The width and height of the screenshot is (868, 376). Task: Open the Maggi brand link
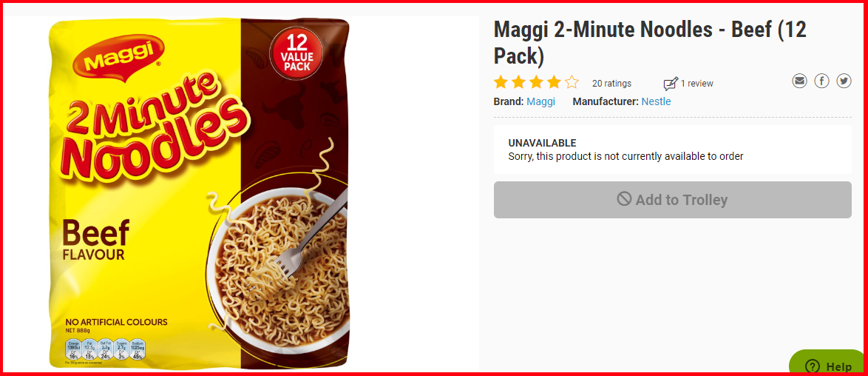(540, 101)
